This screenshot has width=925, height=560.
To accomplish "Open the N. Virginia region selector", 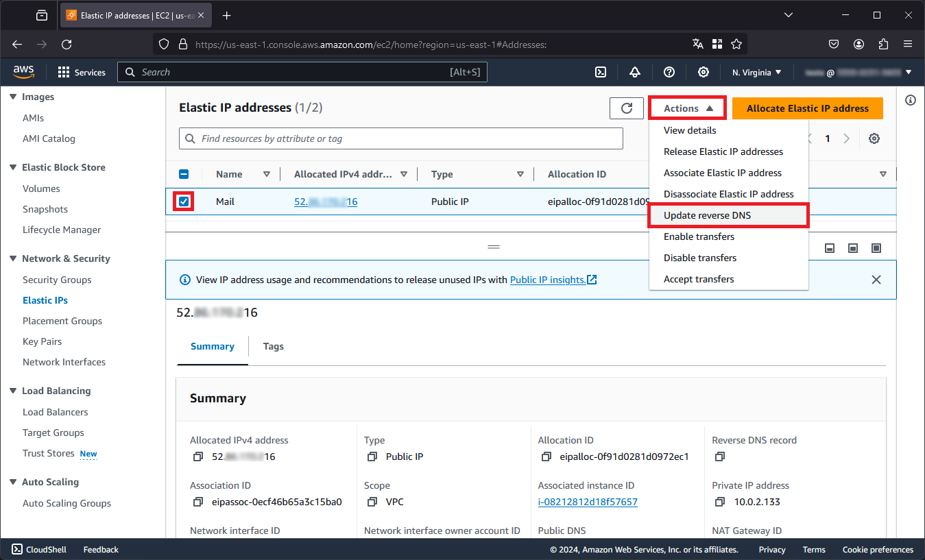I will click(x=756, y=72).
